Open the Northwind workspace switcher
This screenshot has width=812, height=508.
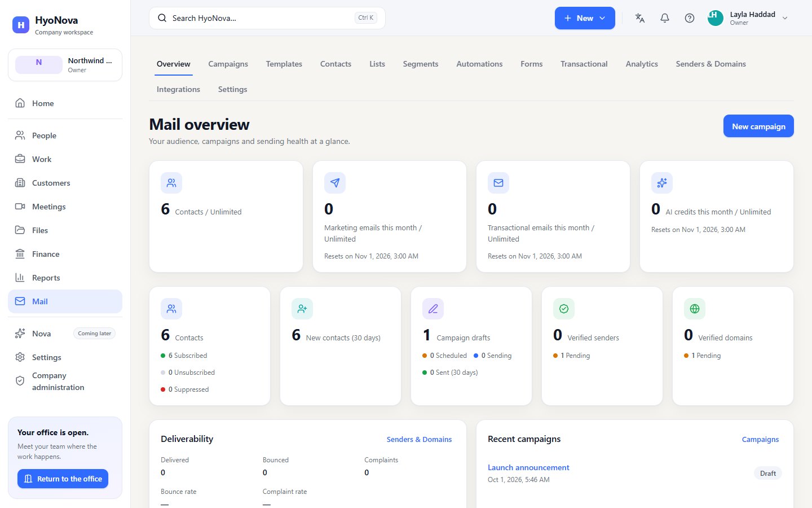[65, 65]
